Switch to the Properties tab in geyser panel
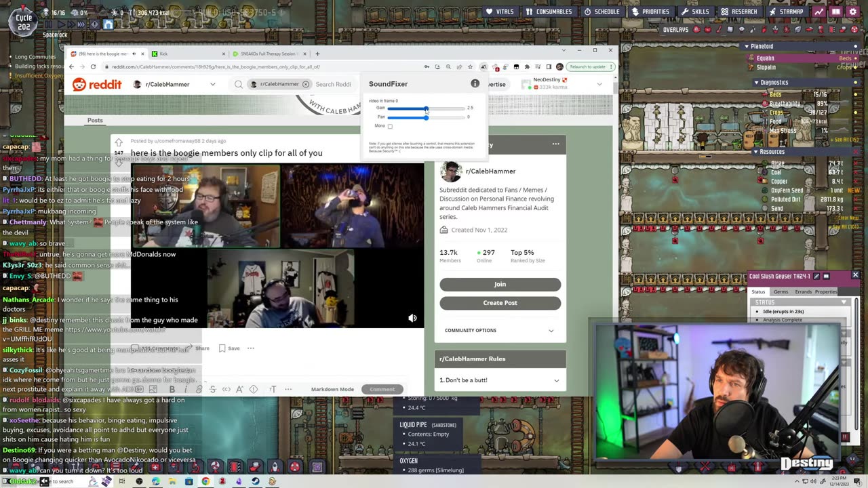The image size is (868, 488). point(825,291)
